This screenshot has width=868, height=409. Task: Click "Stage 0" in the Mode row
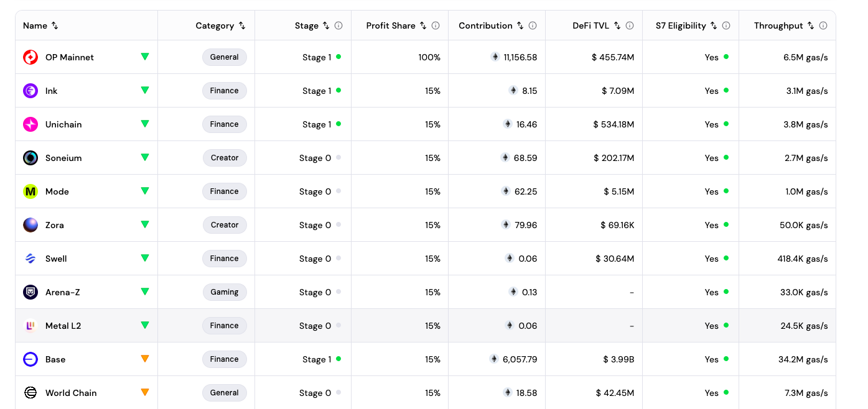315,191
